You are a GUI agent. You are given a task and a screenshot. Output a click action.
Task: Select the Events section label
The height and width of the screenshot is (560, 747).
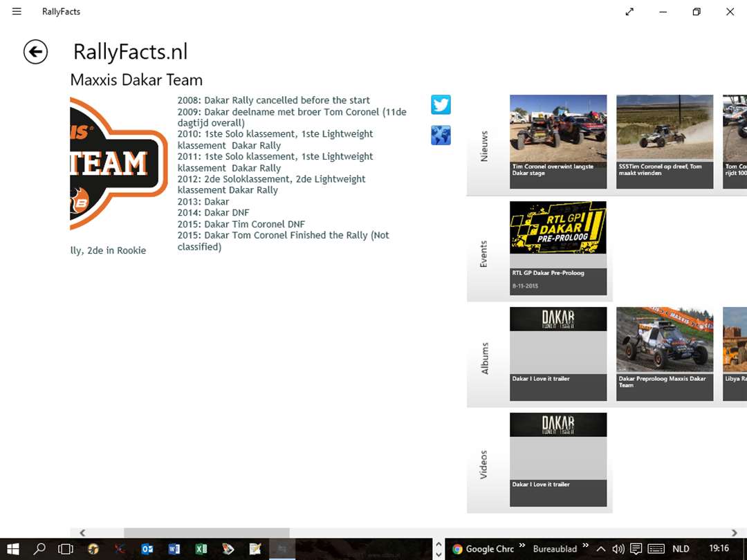[x=483, y=254]
